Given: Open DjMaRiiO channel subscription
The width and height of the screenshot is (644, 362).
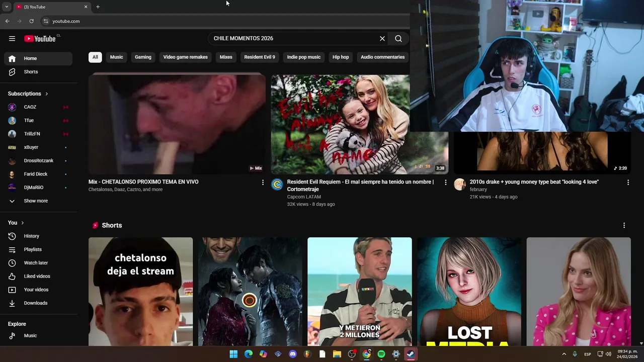Looking at the screenshot, I should pos(38,188).
